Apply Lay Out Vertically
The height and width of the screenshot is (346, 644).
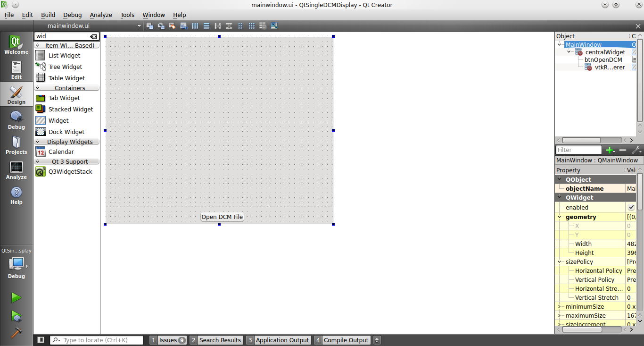pos(206,26)
